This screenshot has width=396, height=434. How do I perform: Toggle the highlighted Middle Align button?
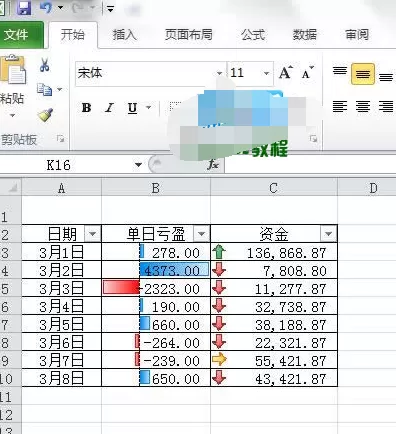[363, 74]
